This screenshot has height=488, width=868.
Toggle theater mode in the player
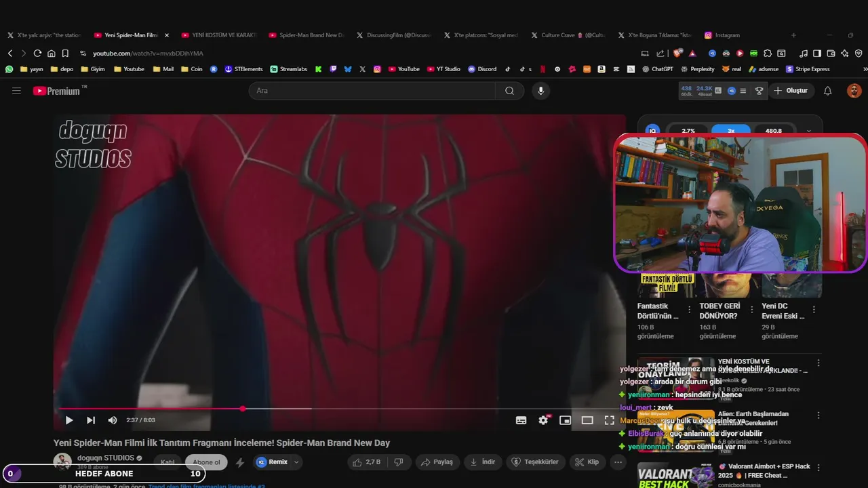coord(587,420)
